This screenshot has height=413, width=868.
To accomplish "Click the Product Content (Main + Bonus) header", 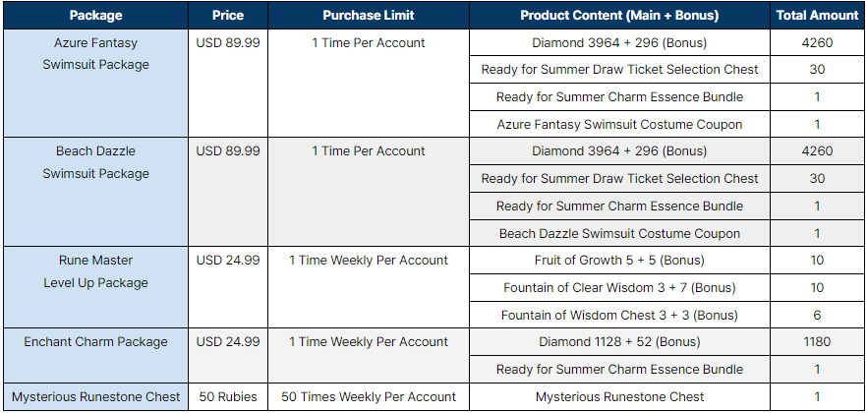I will 619,16.
